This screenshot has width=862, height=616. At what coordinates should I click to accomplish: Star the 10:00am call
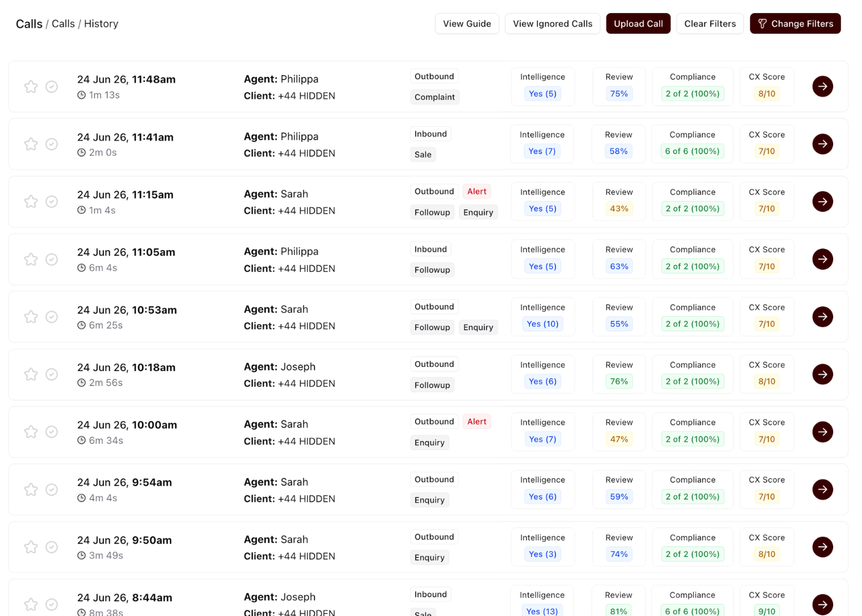click(31, 432)
